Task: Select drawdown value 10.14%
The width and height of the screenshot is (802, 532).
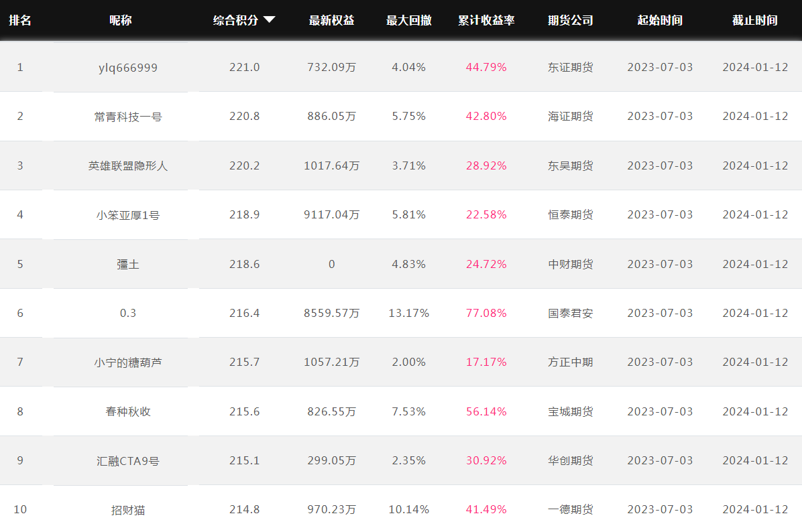Action: [408, 509]
